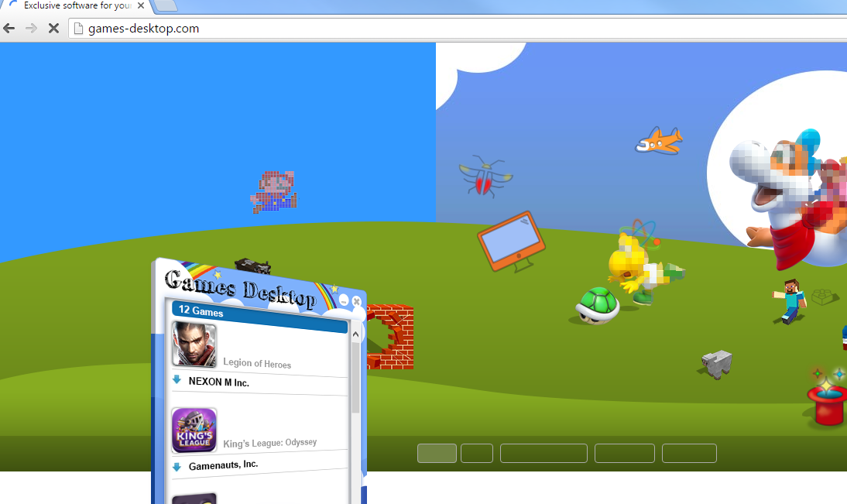
Task: Select the orange paper airplane in the sky
Action: (x=659, y=140)
